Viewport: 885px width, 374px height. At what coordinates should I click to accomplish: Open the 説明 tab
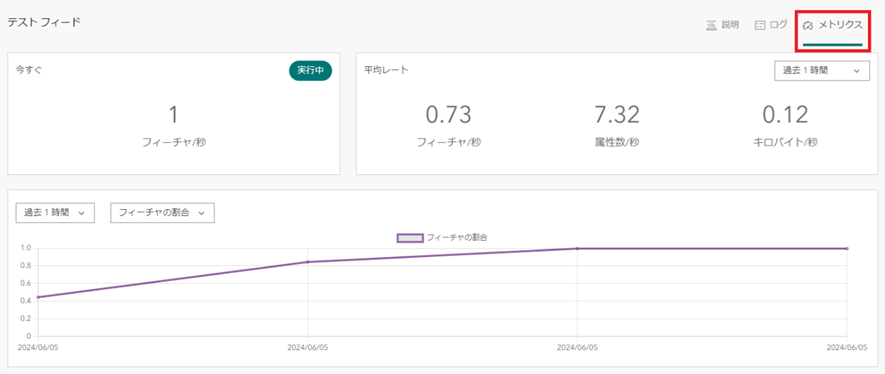[722, 25]
